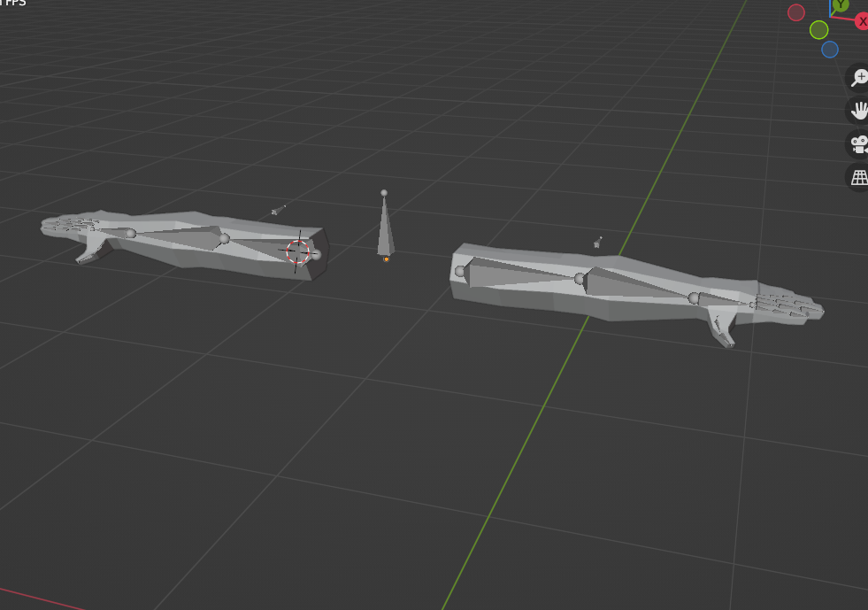The width and height of the screenshot is (868, 610).
Task: Click the dim red negative X gizmo circle
Action: (x=796, y=12)
